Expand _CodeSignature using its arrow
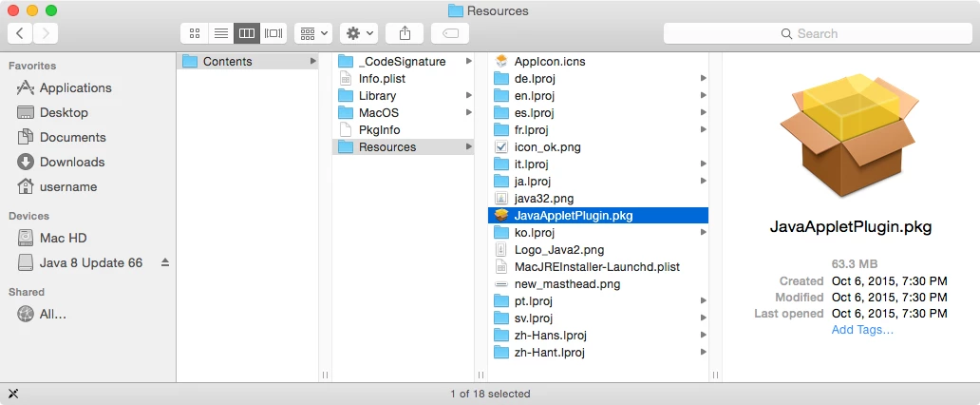The image size is (980, 405). [x=469, y=62]
